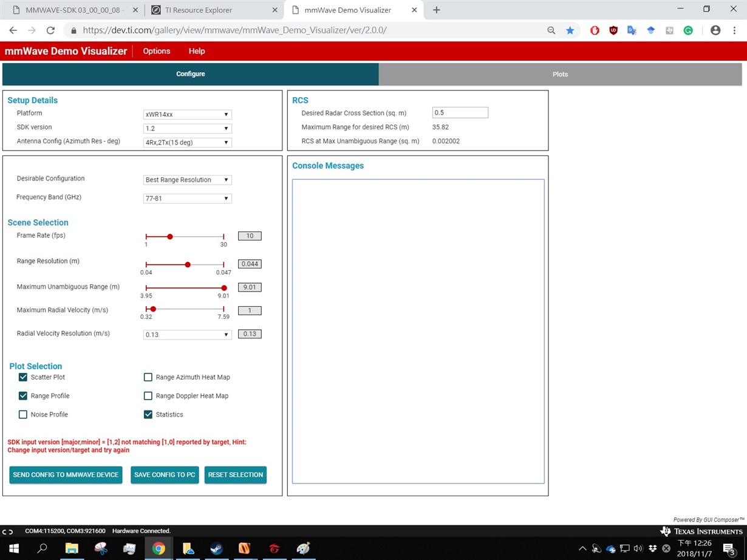Open the SDK version dropdown
Viewport: 747px width, 560px height.
[x=188, y=128]
